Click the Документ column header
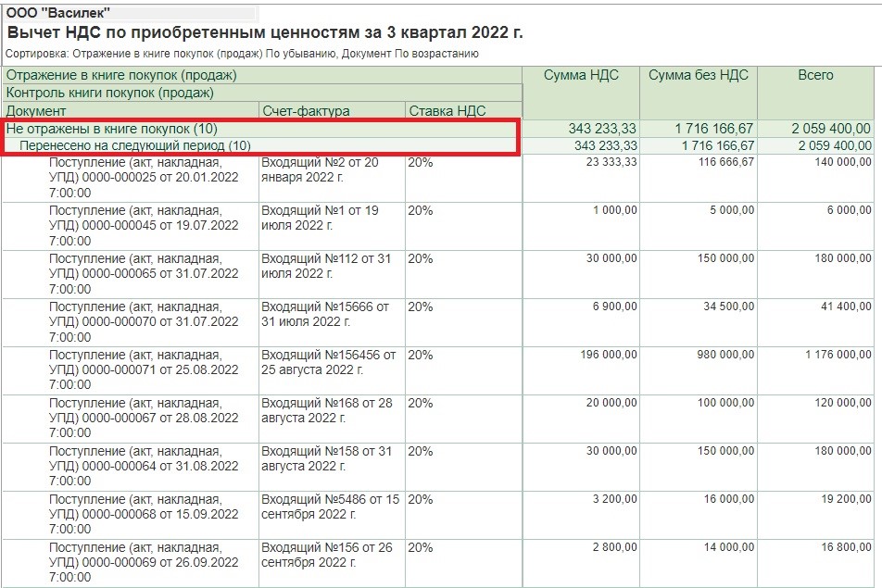882x588 pixels. pos(36,111)
